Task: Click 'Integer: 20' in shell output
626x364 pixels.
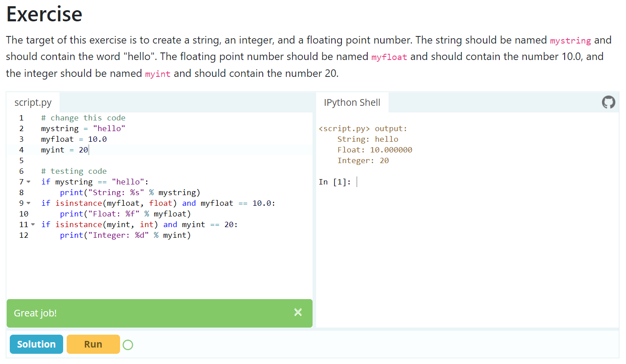Action: tap(363, 160)
